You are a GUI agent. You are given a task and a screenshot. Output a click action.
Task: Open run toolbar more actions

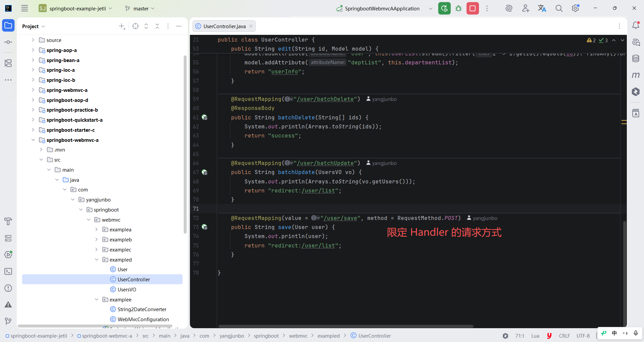[x=487, y=8]
